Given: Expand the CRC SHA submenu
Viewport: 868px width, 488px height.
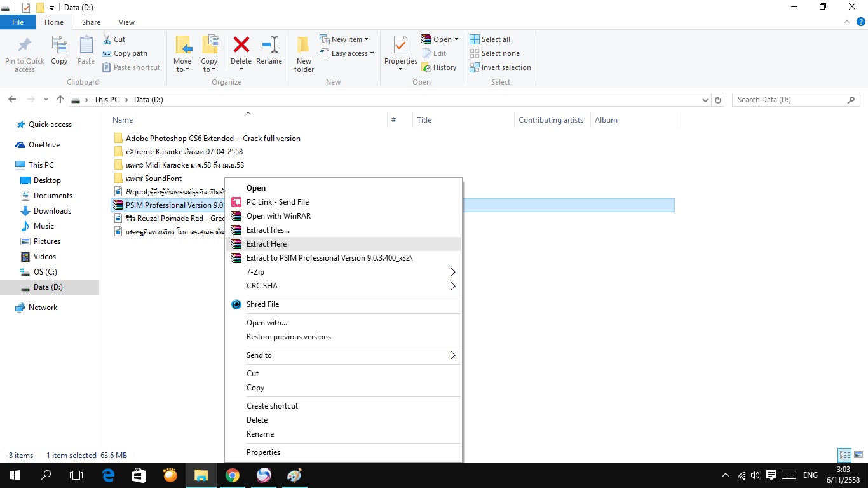Looking at the screenshot, I should (x=343, y=286).
